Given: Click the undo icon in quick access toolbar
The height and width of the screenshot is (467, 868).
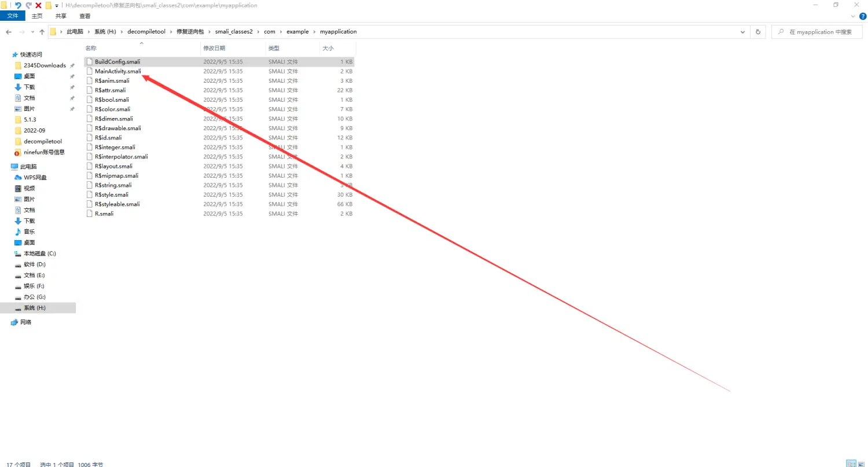Looking at the screenshot, I should 18,5.
